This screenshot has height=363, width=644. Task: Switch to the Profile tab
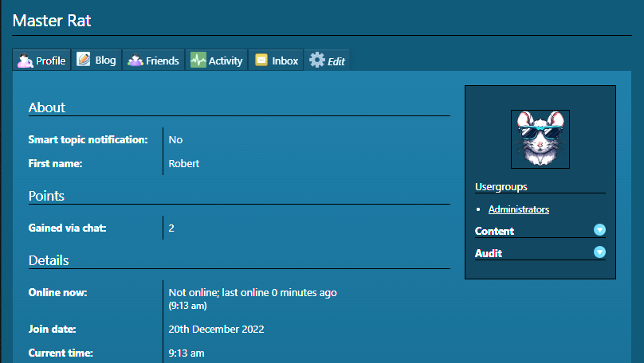coord(51,61)
